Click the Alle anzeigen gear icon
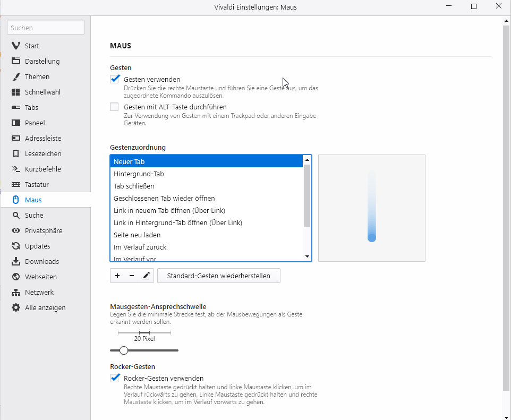Viewport: 511px width, 420px height. point(15,307)
